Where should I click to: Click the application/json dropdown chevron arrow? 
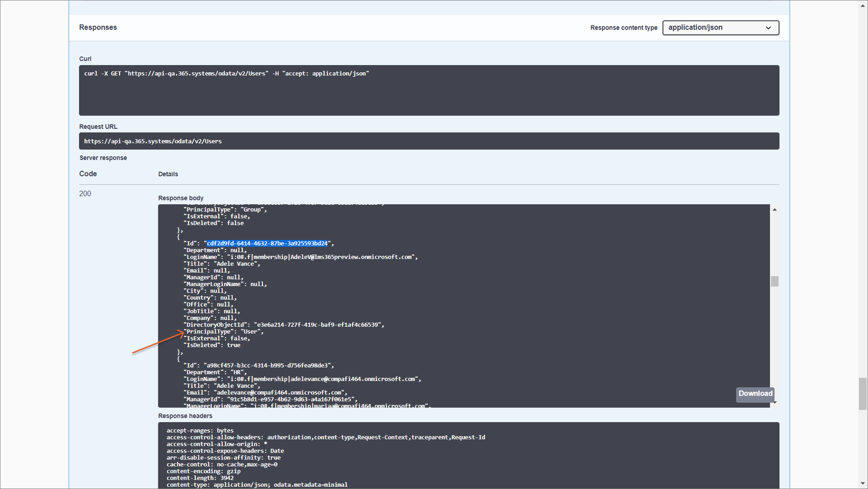[x=768, y=28]
